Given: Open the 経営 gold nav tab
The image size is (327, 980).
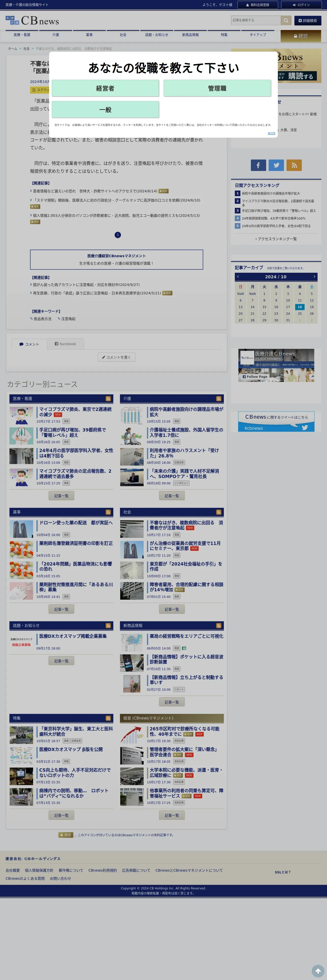Looking at the screenshot, I should 301,36.
